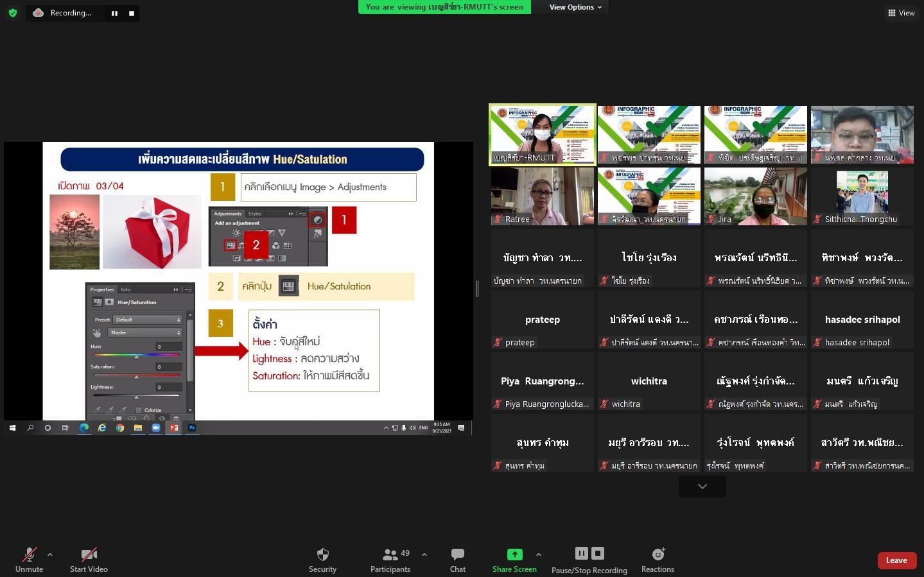Unmute the microphone
This screenshot has width=924, height=577.
point(29,560)
